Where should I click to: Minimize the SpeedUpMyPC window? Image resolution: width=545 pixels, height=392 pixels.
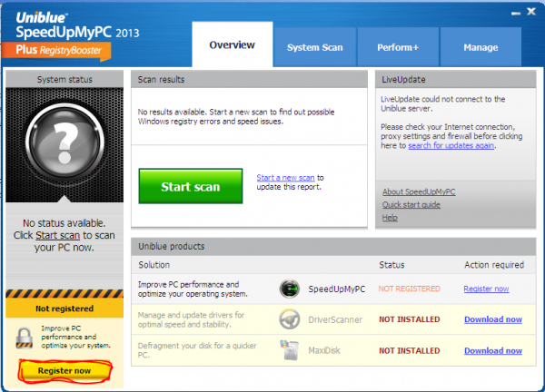pos(516,14)
